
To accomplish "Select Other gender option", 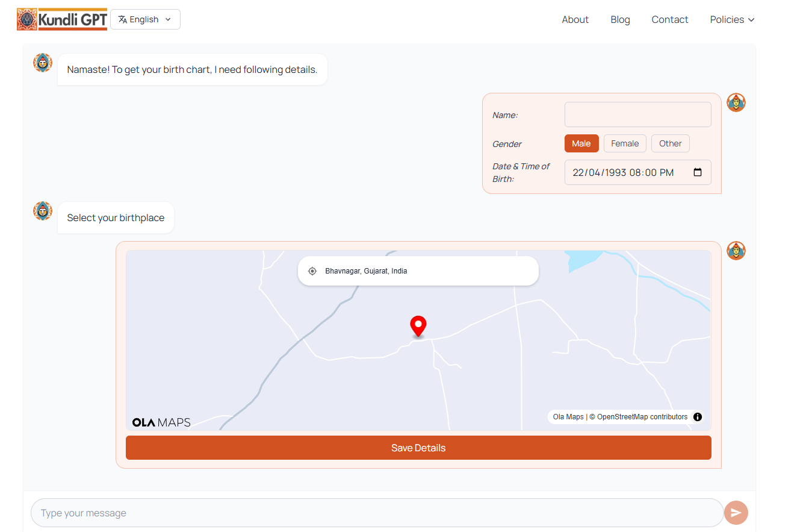I will point(670,143).
